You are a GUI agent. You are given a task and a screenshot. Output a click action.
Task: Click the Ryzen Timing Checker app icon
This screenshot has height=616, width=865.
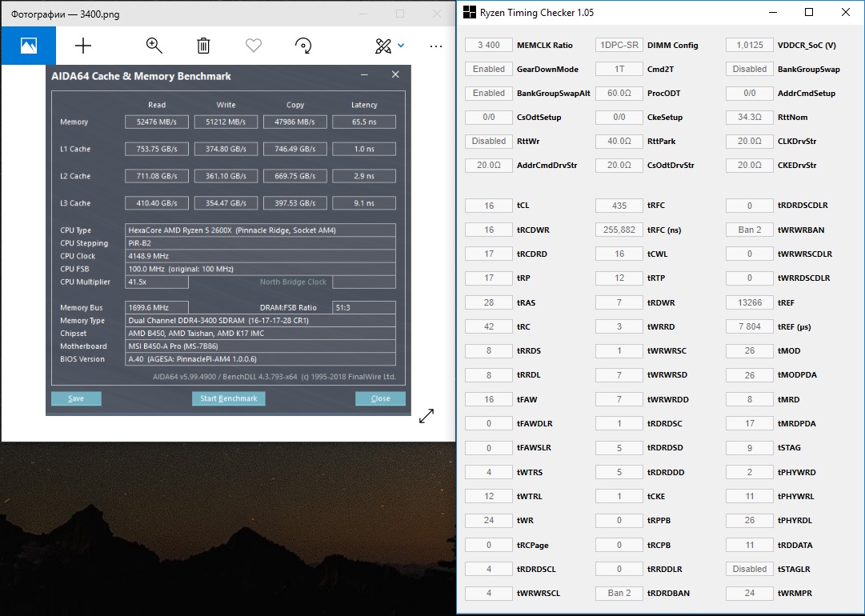[469, 12]
